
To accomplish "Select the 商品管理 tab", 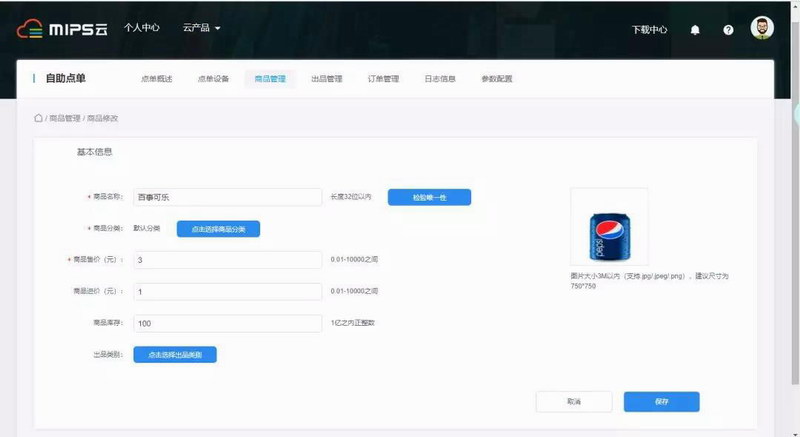I will click(270, 79).
